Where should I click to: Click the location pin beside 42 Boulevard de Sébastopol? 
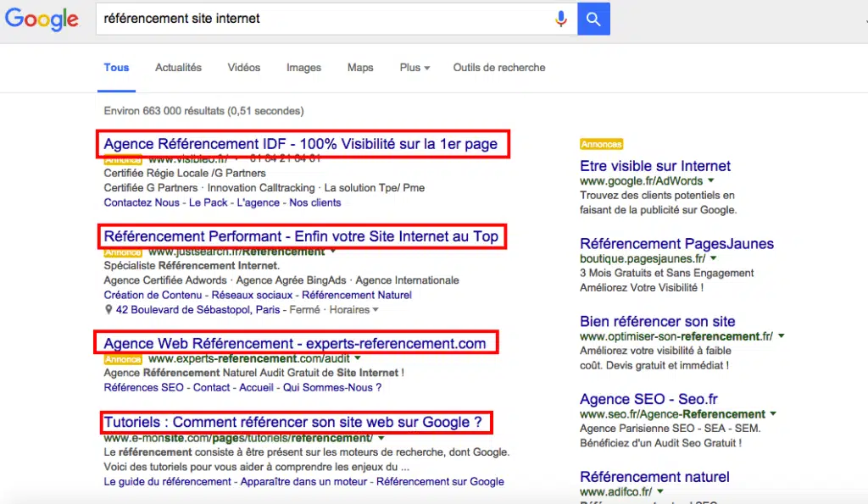tap(108, 309)
